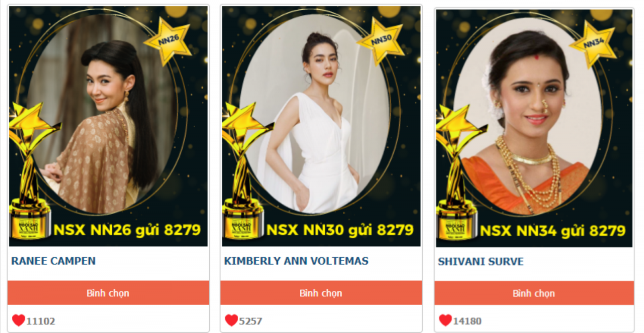Click the NN26 gold star badge
The image size is (644, 333).
(x=169, y=40)
